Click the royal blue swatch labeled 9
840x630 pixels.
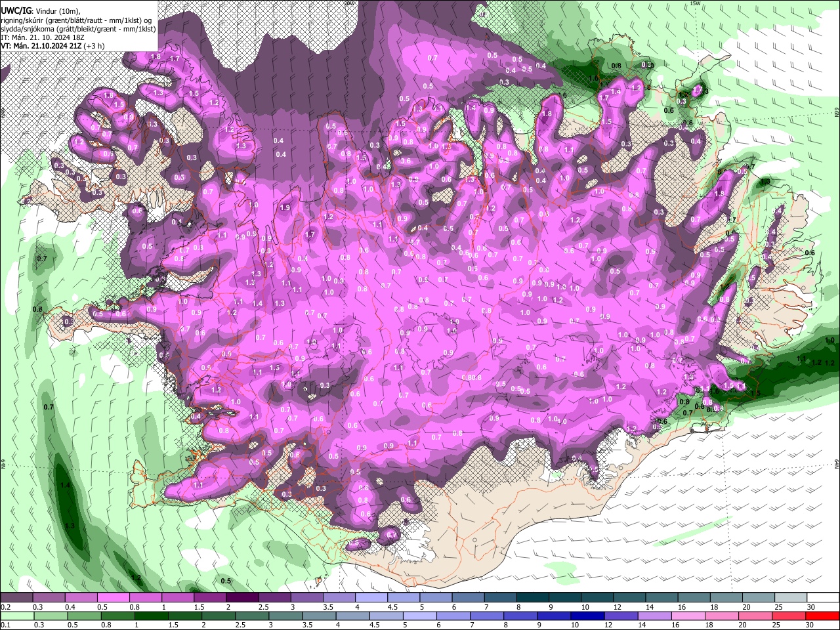pos(555,616)
